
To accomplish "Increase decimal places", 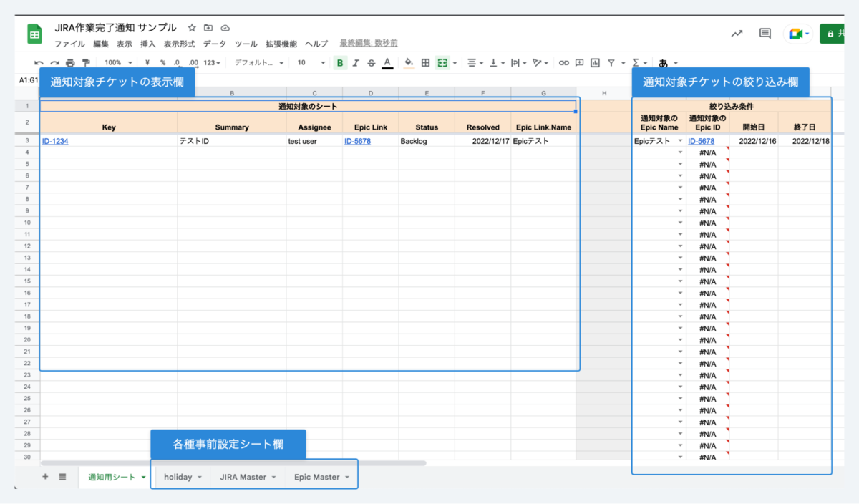I will [193, 63].
